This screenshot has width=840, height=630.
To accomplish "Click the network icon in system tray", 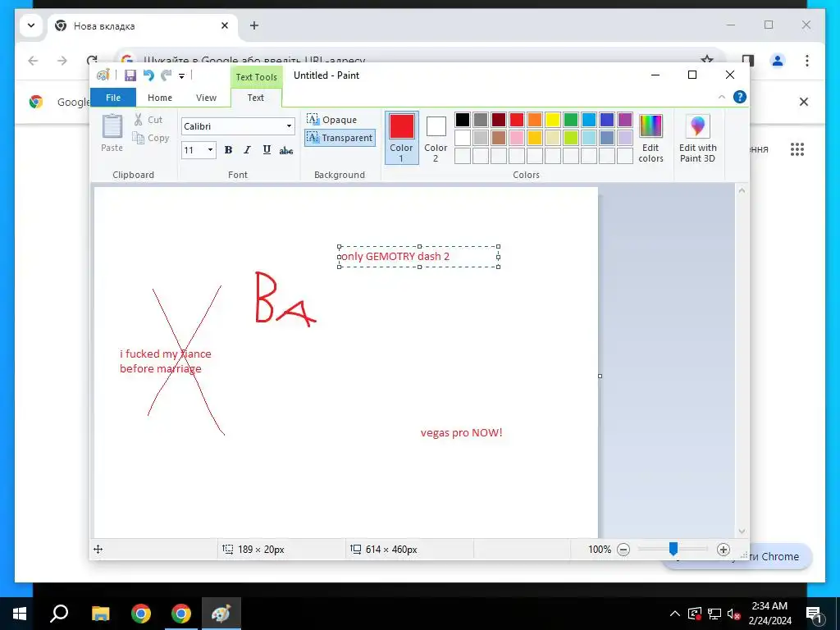I will [714, 614].
